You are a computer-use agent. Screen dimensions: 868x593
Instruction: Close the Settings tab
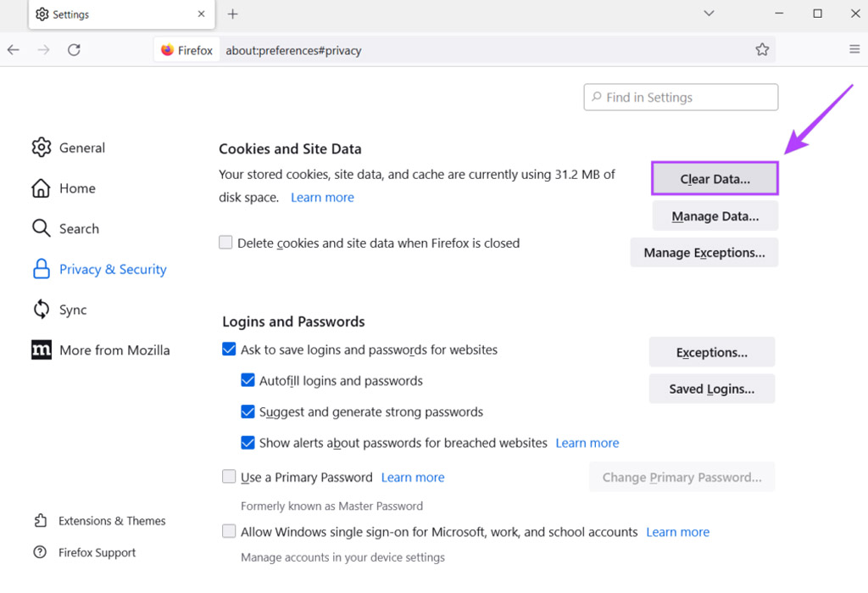coord(201,14)
